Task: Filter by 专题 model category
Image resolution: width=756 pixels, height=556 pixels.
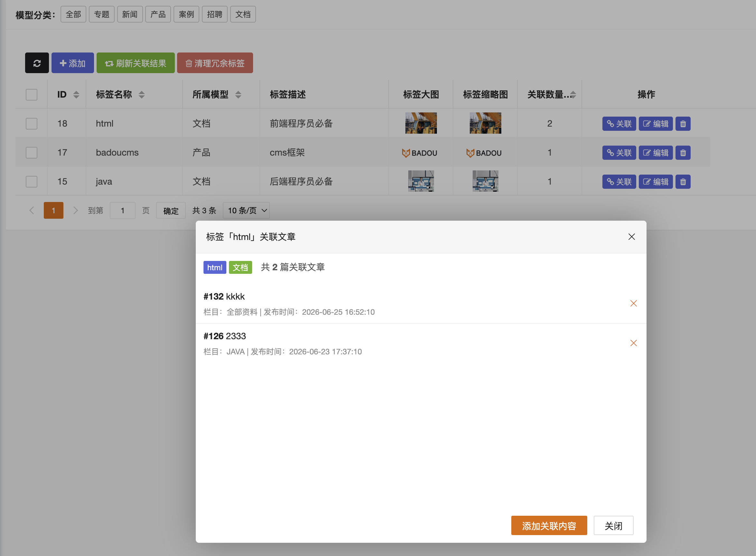Action: click(x=101, y=14)
